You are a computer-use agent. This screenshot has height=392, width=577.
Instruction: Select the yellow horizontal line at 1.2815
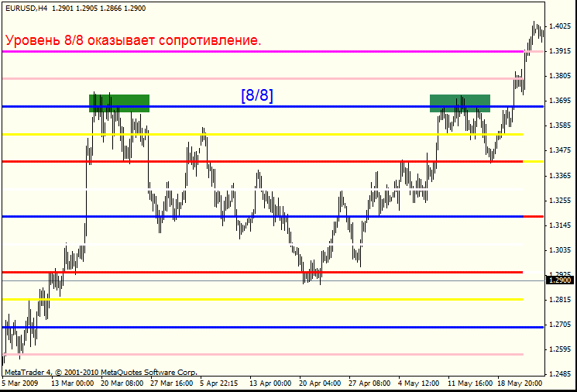click(x=263, y=299)
